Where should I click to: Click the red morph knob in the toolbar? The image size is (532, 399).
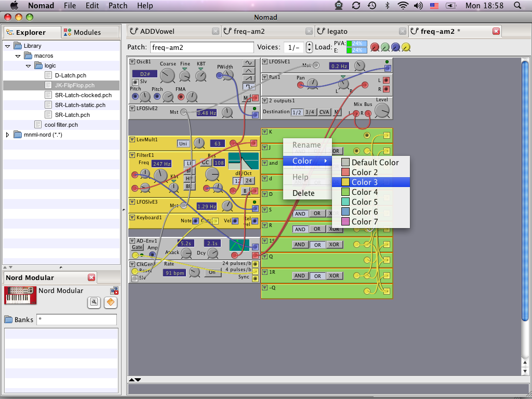374,47
